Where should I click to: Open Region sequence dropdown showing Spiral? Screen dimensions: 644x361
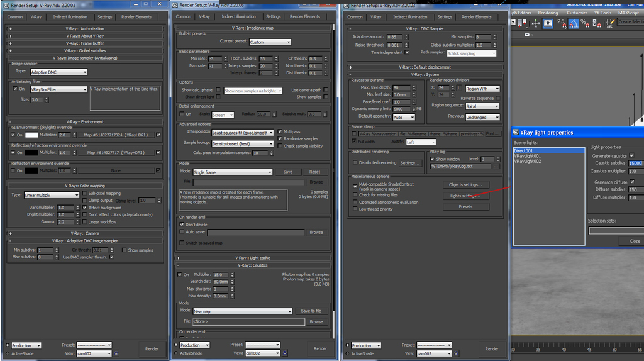tap(482, 106)
